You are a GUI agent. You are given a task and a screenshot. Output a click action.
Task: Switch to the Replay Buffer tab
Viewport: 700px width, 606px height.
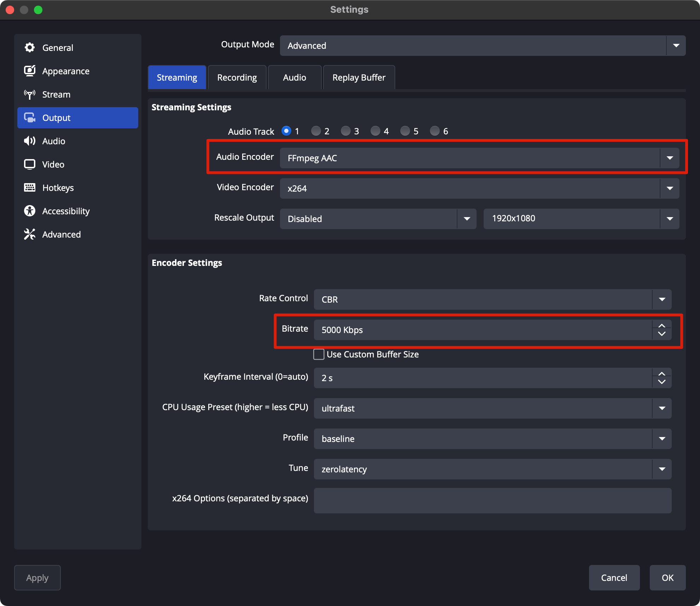(359, 77)
